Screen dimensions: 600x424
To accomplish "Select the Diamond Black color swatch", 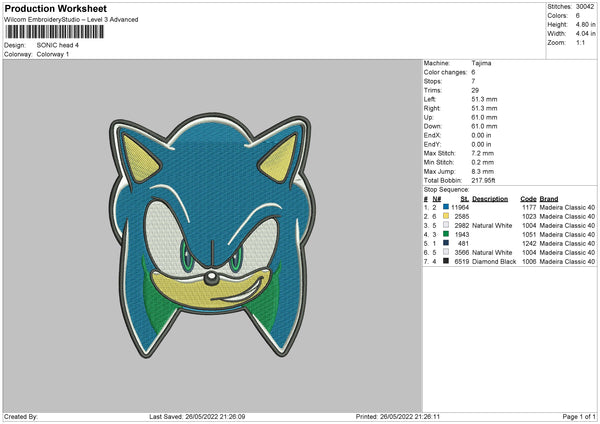I will 446,260.
